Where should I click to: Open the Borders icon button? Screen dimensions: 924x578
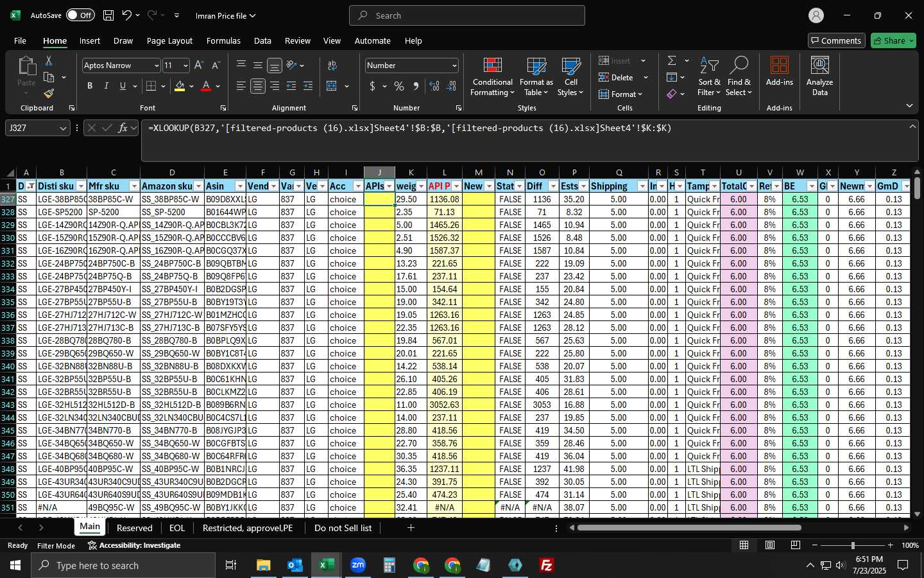coord(151,86)
